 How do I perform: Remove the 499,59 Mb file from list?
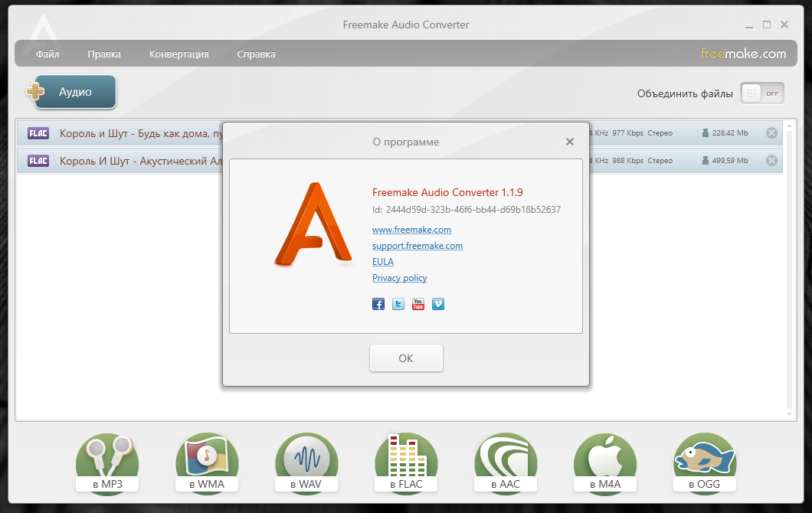(771, 161)
